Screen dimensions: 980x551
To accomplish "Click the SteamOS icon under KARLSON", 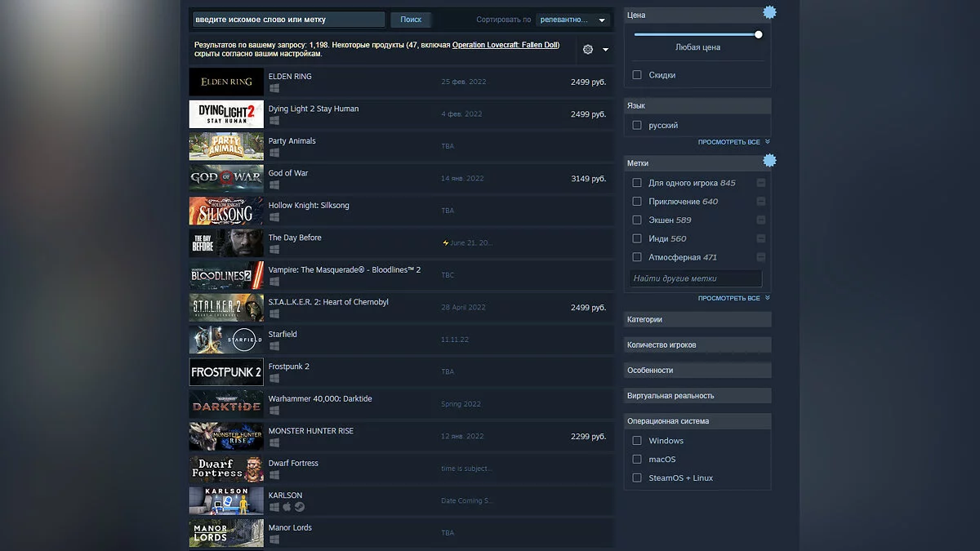I will pyautogui.click(x=300, y=507).
